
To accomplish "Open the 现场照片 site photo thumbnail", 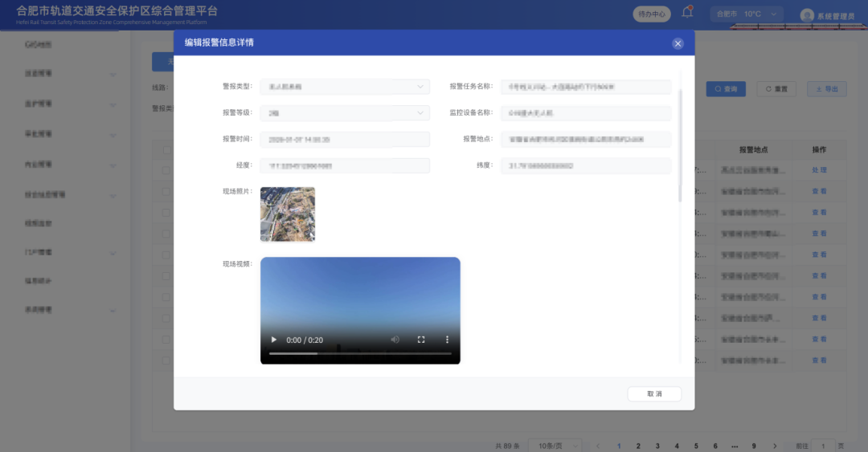I will (x=288, y=214).
